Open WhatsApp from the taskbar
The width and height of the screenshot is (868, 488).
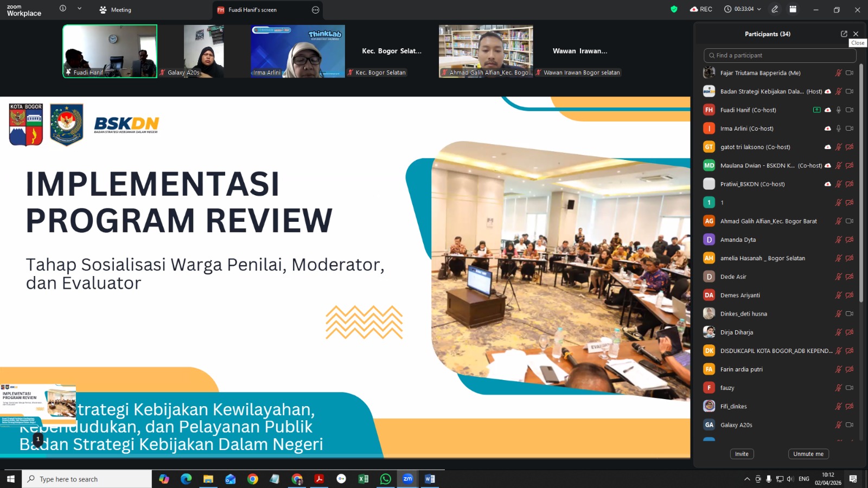pyautogui.click(x=385, y=479)
